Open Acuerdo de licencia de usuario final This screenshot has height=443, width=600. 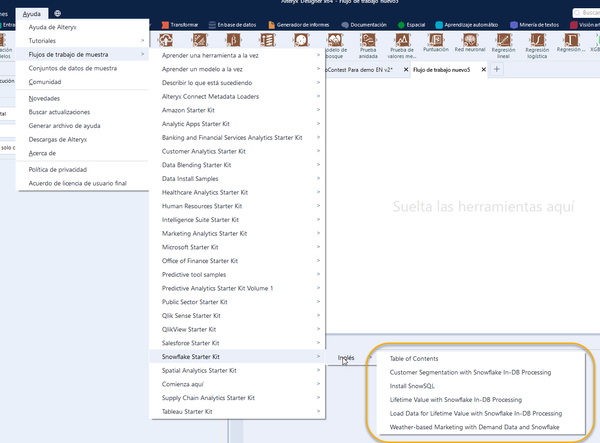pyautogui.click(x=83, y=183)
